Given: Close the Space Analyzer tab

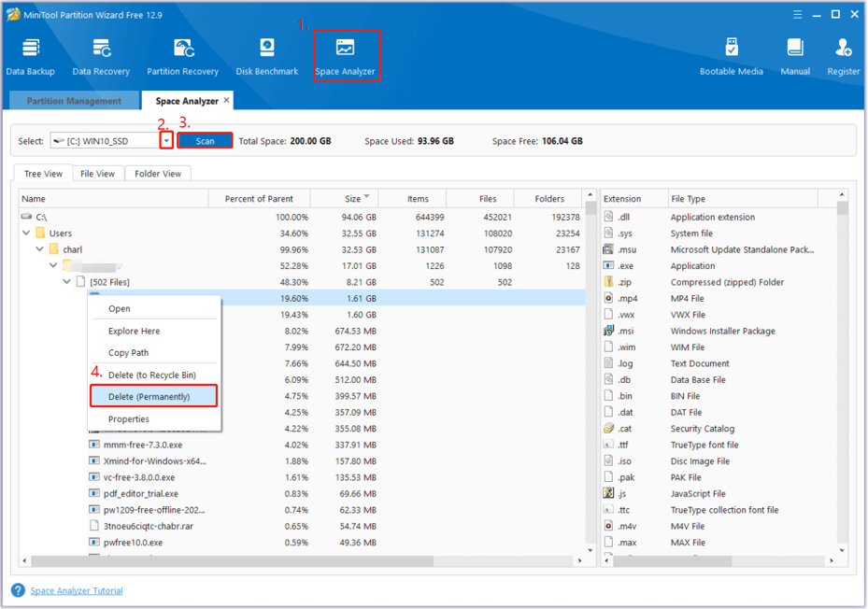Looking at the screenshot, I should 226,100.
